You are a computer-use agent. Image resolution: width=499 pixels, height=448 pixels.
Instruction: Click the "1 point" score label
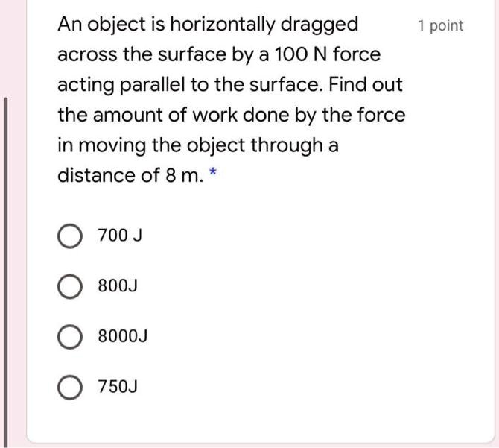440,26
